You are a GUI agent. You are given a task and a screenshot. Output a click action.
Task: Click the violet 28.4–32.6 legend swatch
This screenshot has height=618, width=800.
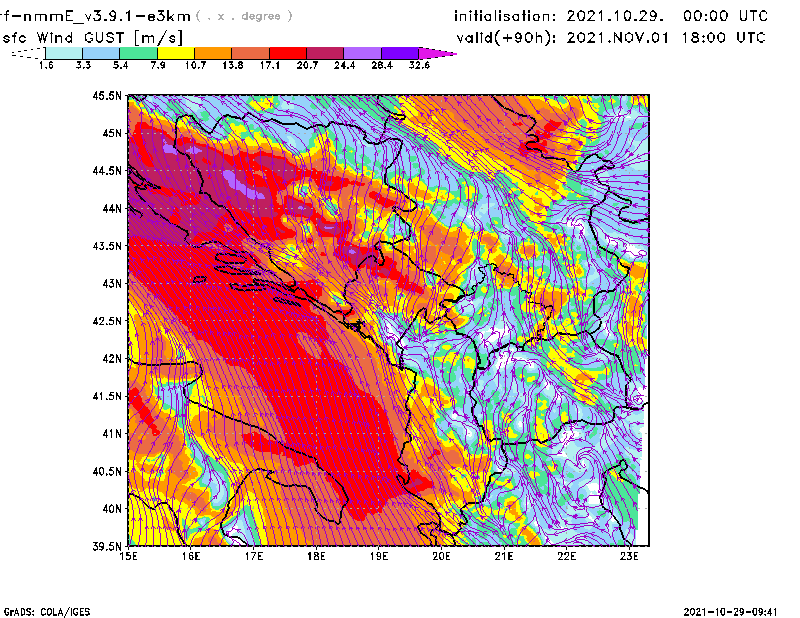pyautogui.click(x=400, y=53)
